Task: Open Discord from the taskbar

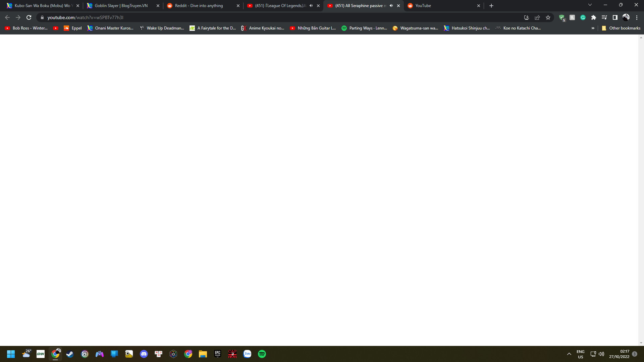Action: [144, 354]
